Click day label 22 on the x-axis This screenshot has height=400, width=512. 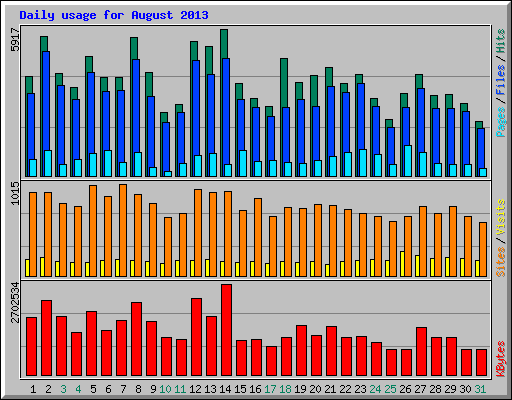pos(345,389)
